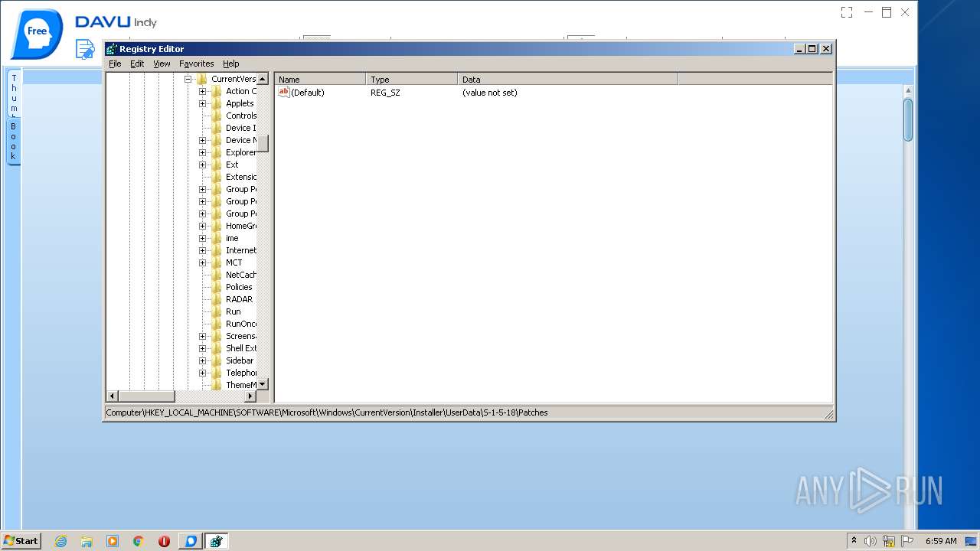Screen dimensions: 980x551
Task: Select the RADAR key folder icon
Action: click(x=217, y=299)
